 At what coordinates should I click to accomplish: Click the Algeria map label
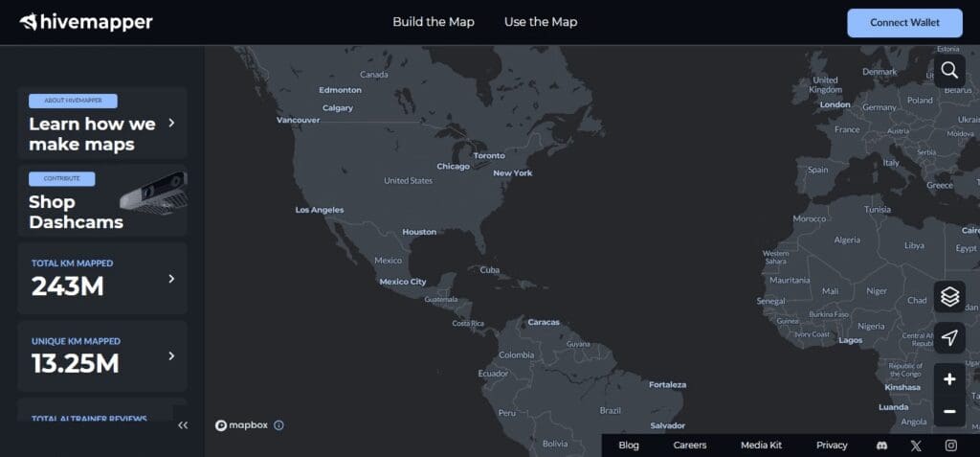coord(847,240)
